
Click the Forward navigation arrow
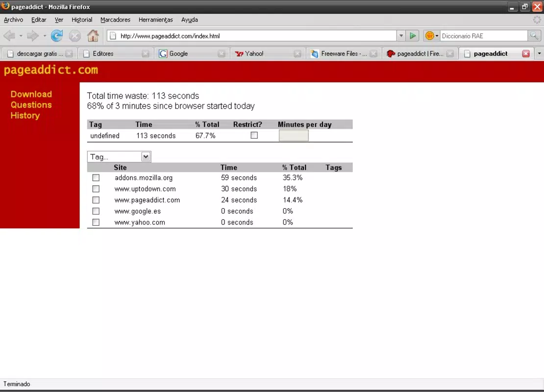33,36
